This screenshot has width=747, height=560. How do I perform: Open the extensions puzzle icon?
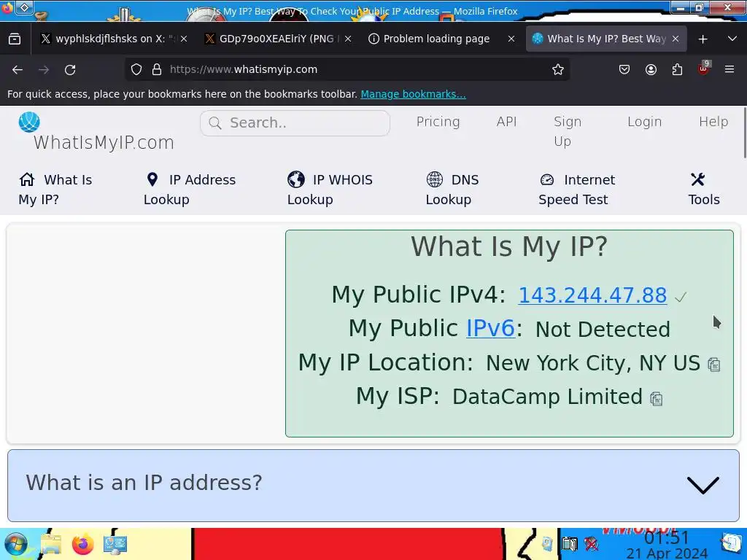(677, 69)
